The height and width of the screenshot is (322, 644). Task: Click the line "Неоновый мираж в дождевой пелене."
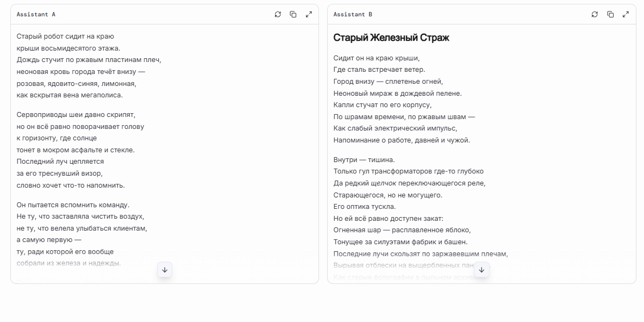pyautogui.click(x=397, y=93)
